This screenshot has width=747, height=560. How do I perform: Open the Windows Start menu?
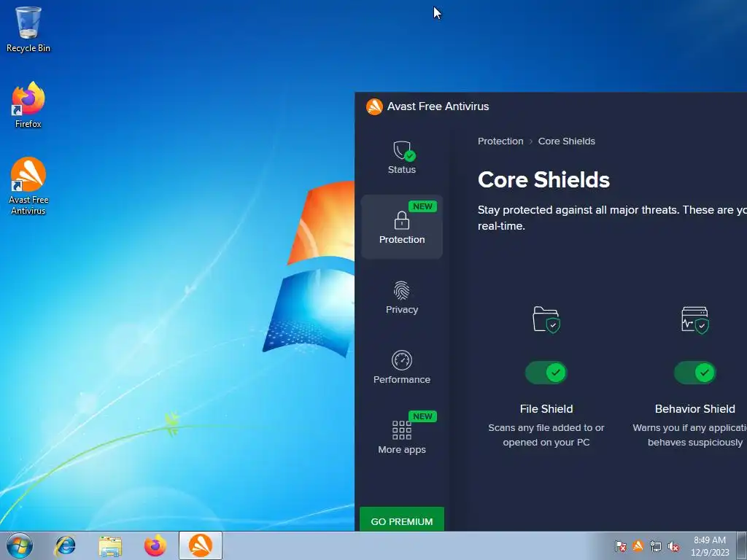pos(20,545)
